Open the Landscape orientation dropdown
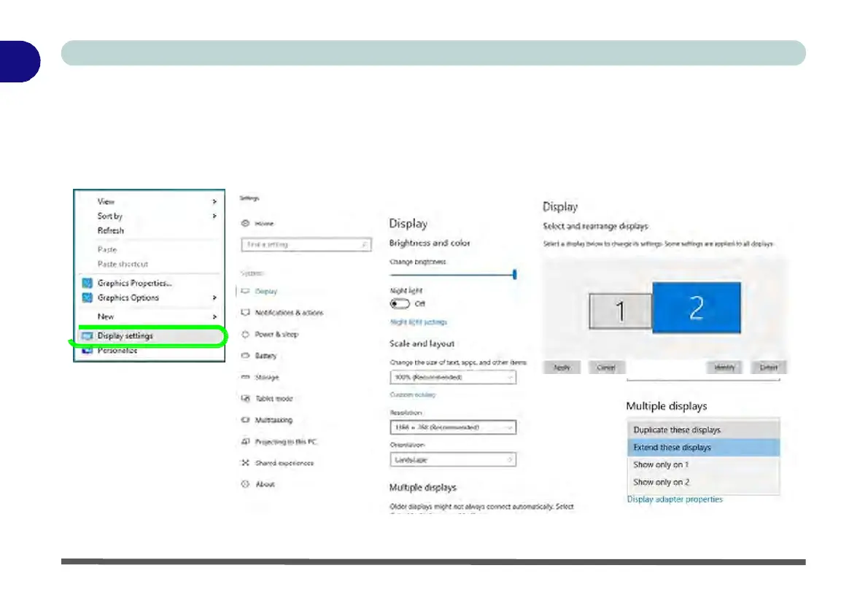This screenshot has height=611, width=868. click(x=453, y=459)
